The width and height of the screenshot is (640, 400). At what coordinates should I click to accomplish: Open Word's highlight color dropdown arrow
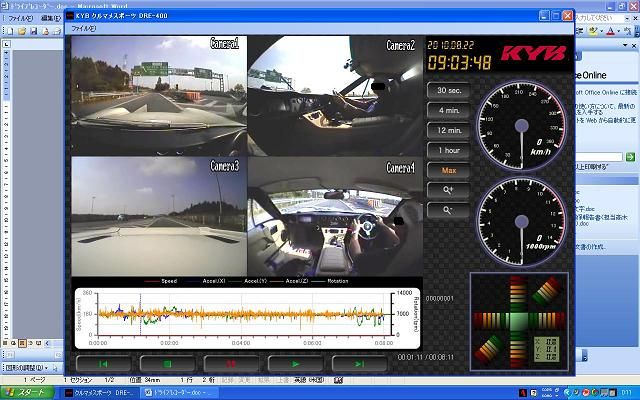[x=601, y=31]
